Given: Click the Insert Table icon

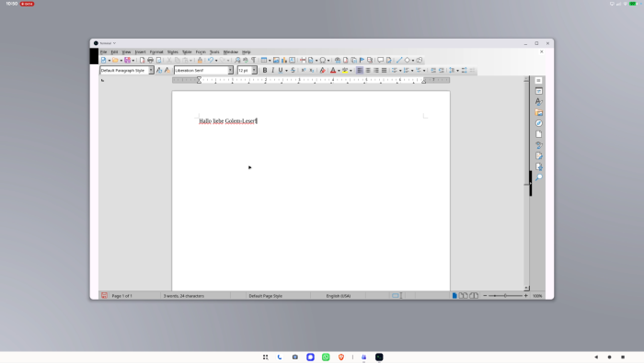Looking at the screenshot, I should pos(264,61).
